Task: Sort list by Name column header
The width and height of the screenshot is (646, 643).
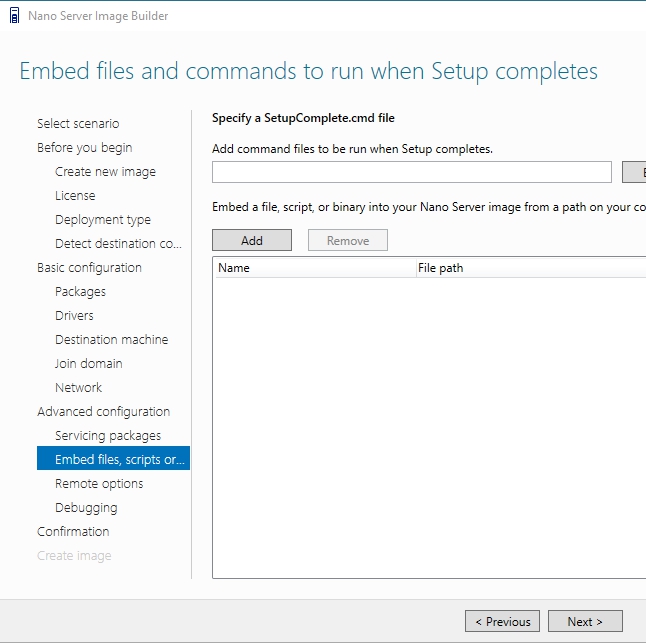Action: (314, 268)
